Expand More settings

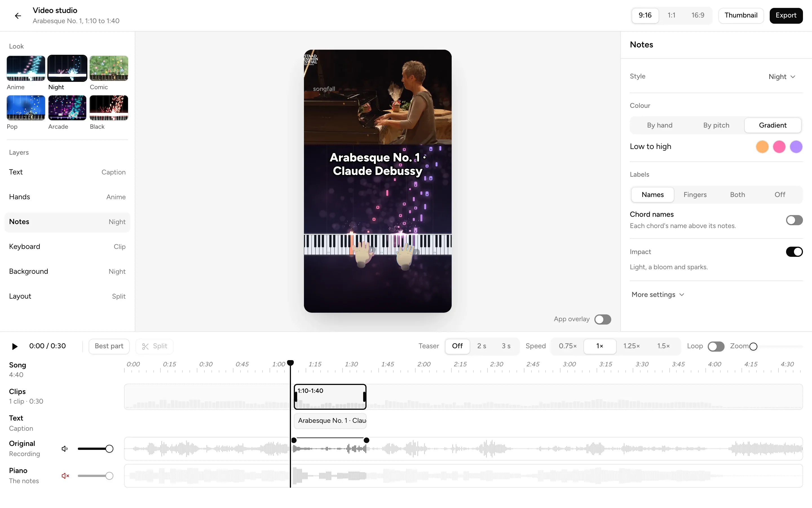(658, 295)
